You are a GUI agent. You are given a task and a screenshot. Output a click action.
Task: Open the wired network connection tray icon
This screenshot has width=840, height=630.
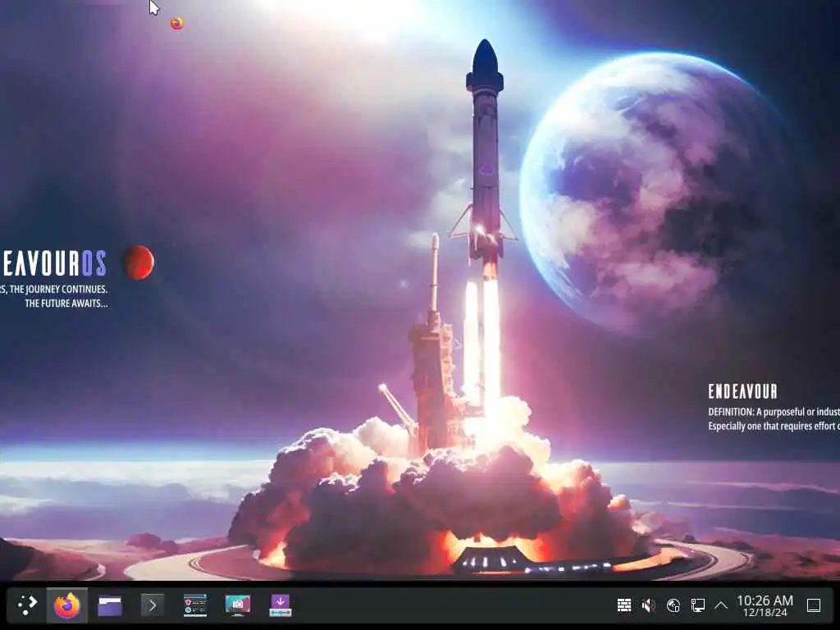[697, 605]
